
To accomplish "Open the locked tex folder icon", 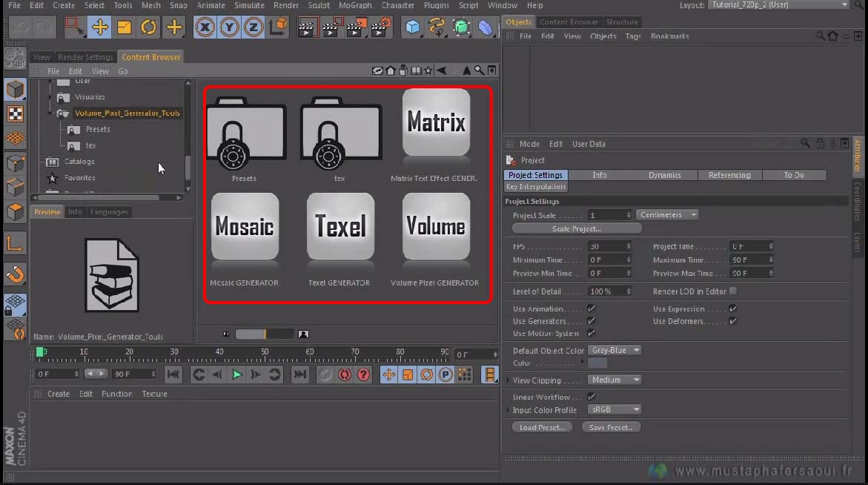I will tap(341, 133).
